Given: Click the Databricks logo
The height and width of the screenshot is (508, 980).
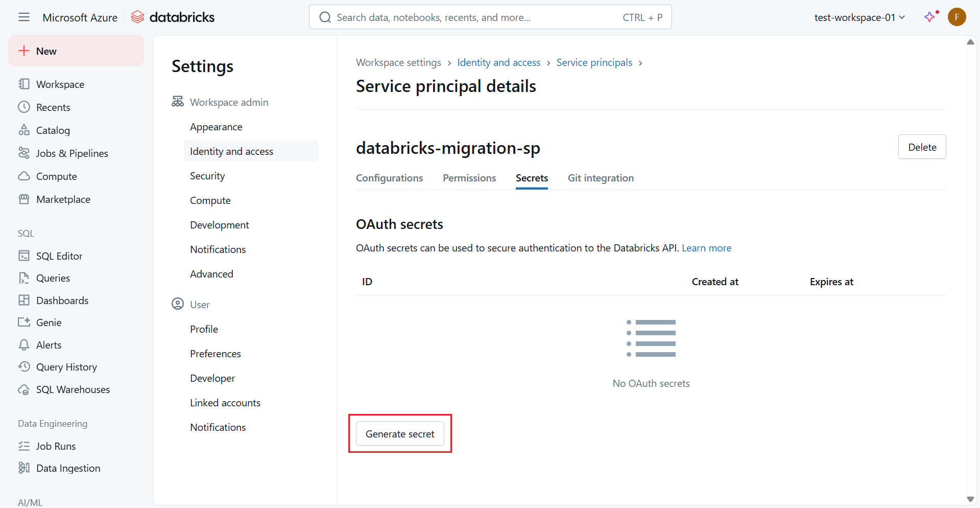Looking at the screenshot, I should pos(173,17).
